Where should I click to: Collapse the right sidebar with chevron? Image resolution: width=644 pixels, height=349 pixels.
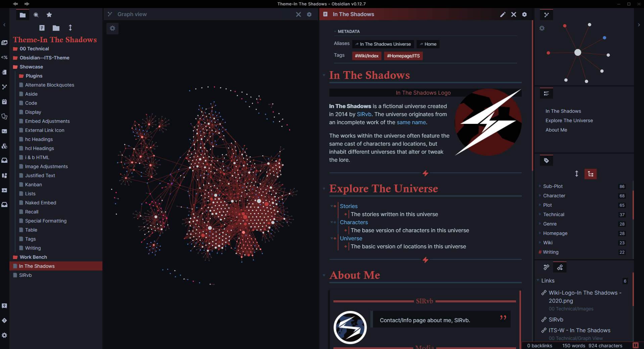click(x=638, y=24)
